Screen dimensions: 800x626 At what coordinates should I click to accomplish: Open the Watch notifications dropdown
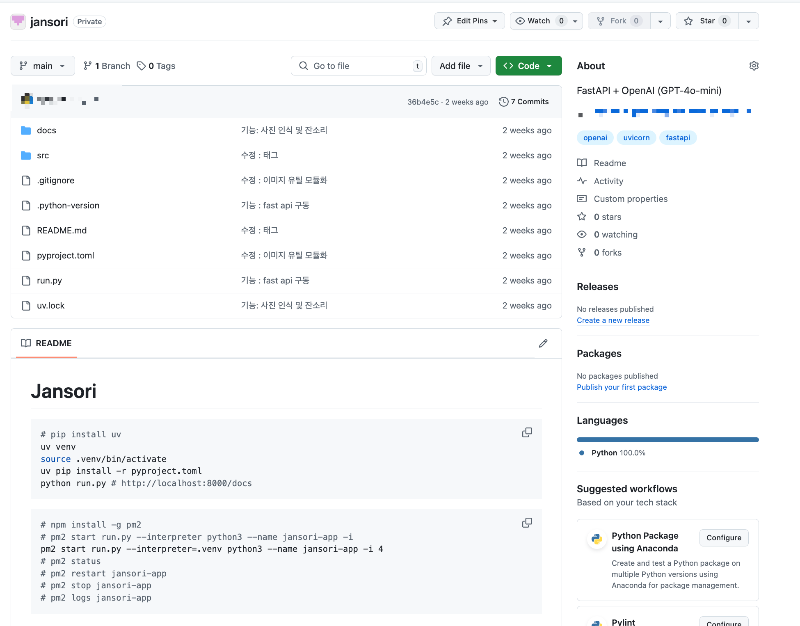pyautogui.click(x=546, y=21)
